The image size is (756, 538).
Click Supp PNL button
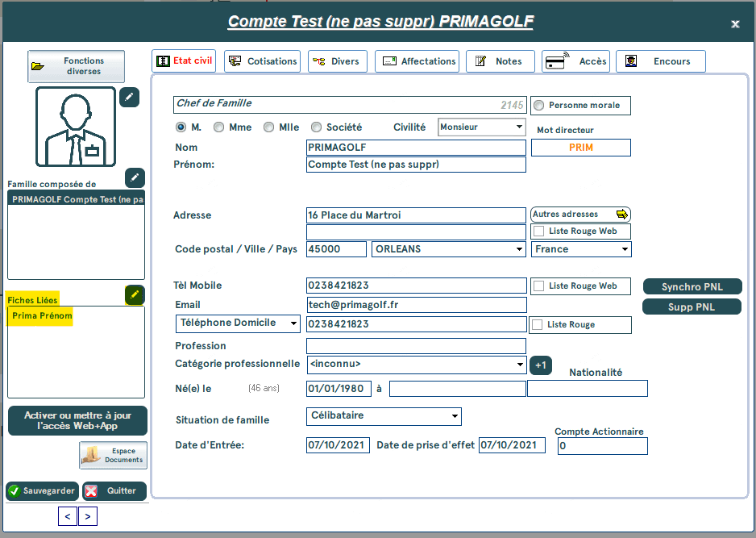(692, 307)
